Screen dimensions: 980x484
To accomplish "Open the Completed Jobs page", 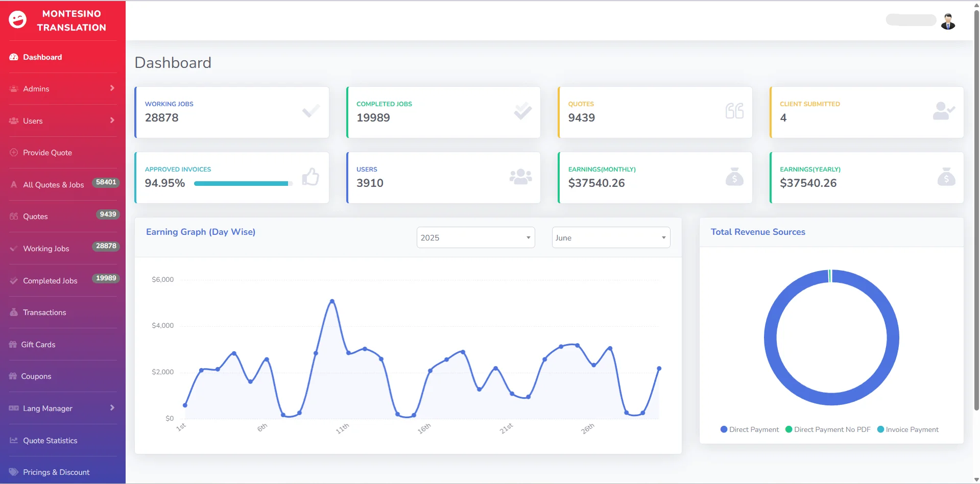I will coord(50,280).
